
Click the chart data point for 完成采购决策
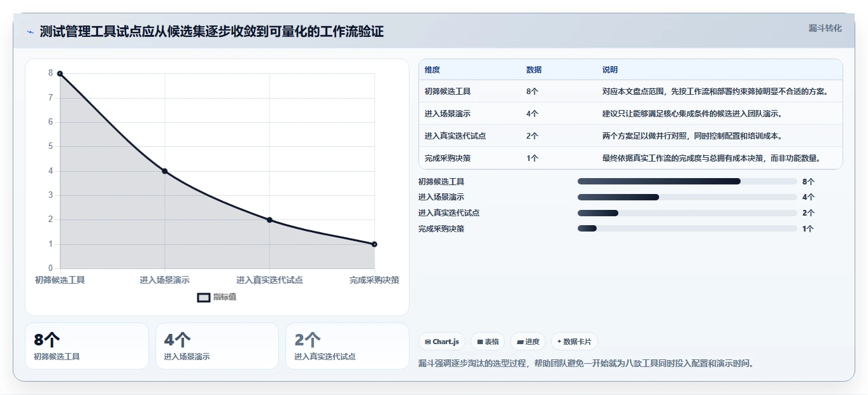point(374,244)
